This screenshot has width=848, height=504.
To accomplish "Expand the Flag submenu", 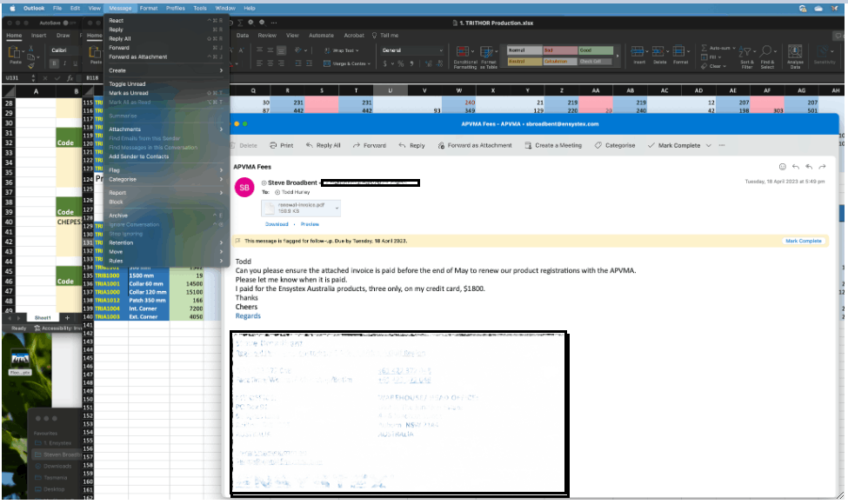I will click(x=165, y=170).
